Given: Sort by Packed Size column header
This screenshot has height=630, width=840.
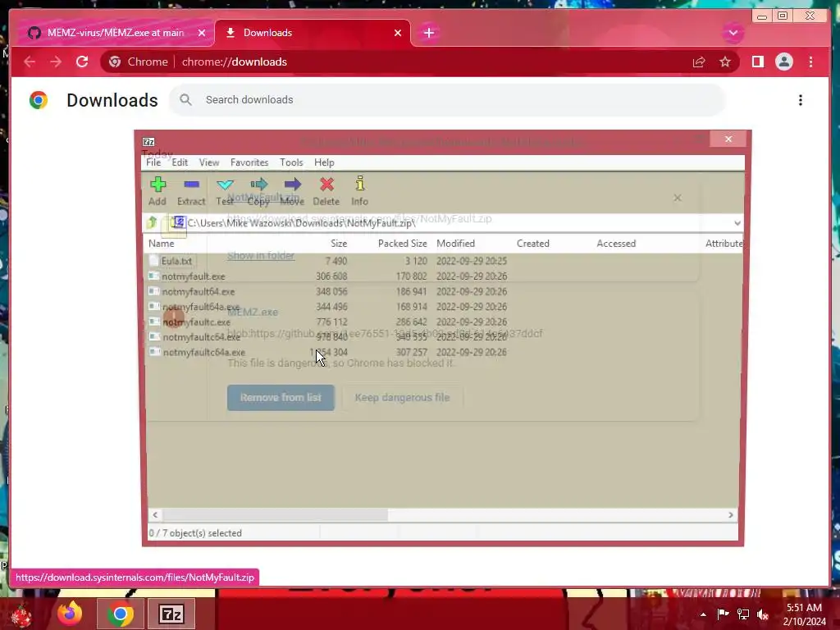Looking at the screenshot, I should point(402,243).
